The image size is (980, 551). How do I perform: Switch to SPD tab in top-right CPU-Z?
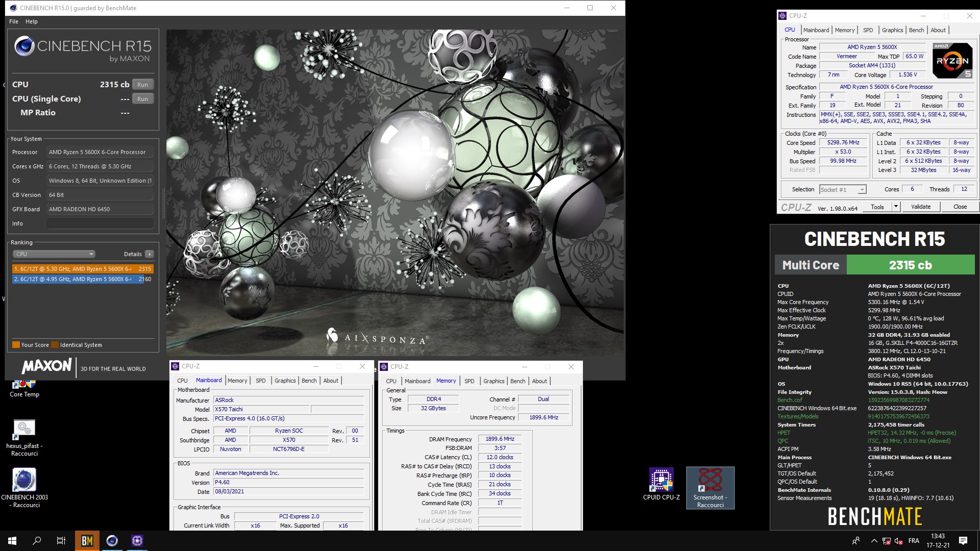[x=868, y=30]
